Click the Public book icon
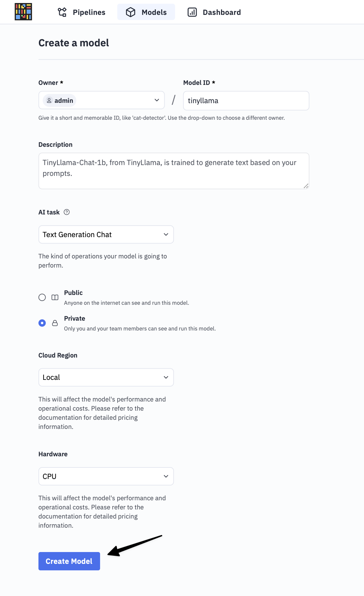The width and height of the screenshot is (364, 596). pos(55,297)
